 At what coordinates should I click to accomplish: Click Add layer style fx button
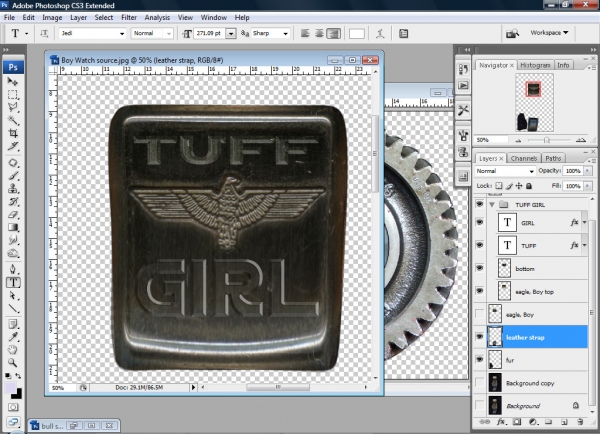[501, 422]
